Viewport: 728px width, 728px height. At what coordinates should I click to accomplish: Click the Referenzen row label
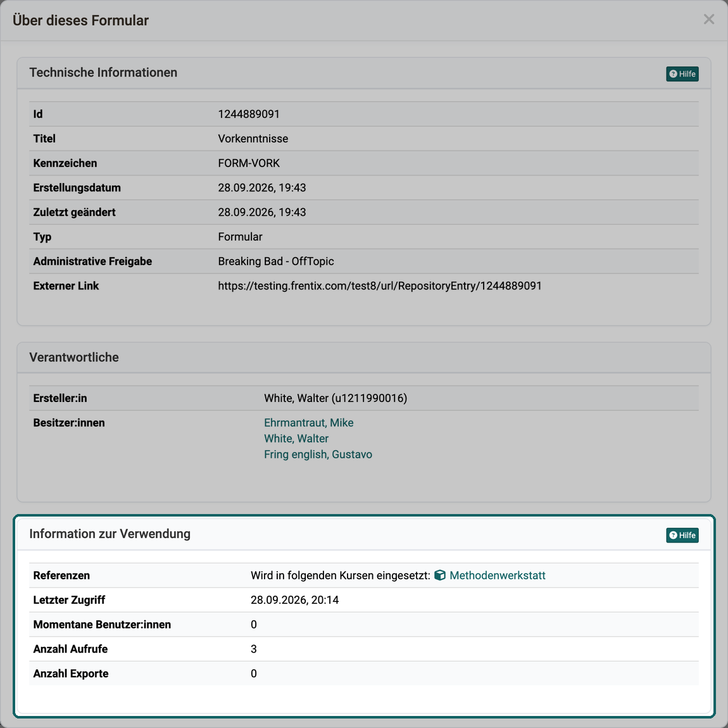(x=61, y=575)
